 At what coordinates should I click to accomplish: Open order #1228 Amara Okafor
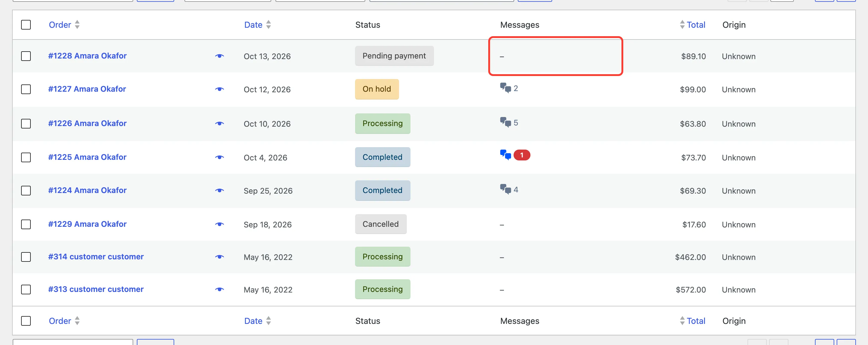coord(87,56)
